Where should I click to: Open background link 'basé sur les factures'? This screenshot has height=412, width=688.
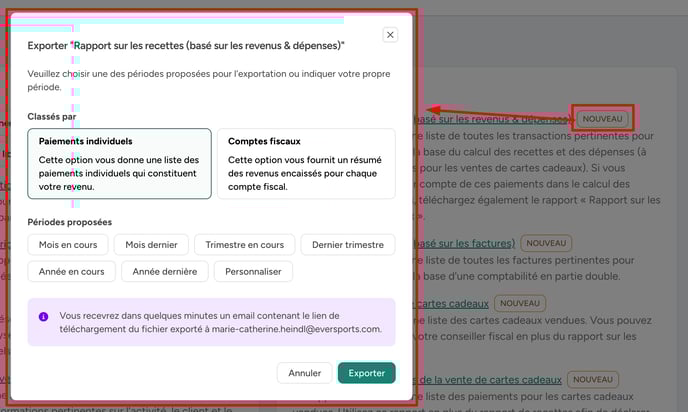pos(464,244)
